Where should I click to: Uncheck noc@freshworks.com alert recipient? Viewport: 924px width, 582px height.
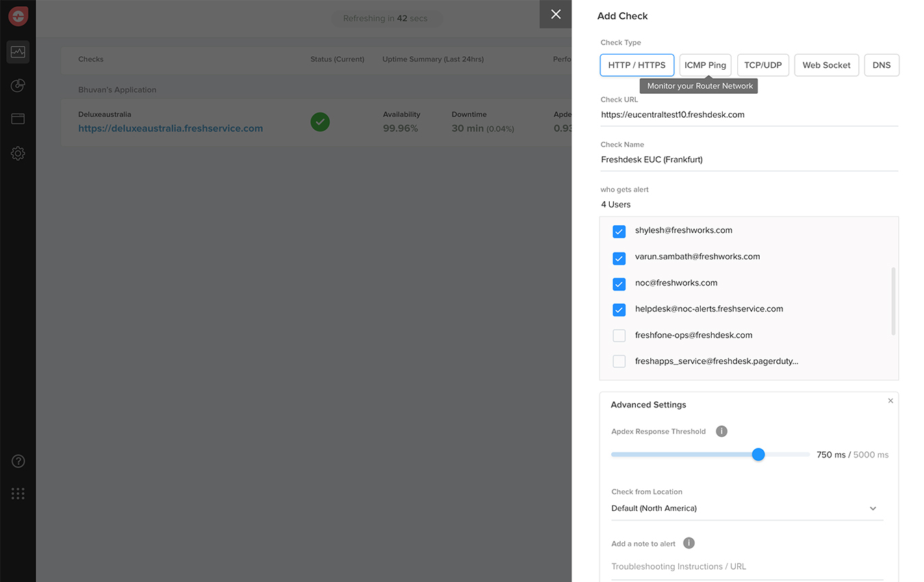coord(619,283)
